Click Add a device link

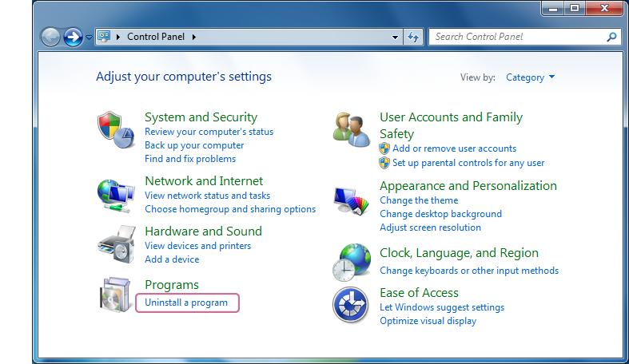coord(172,259)
